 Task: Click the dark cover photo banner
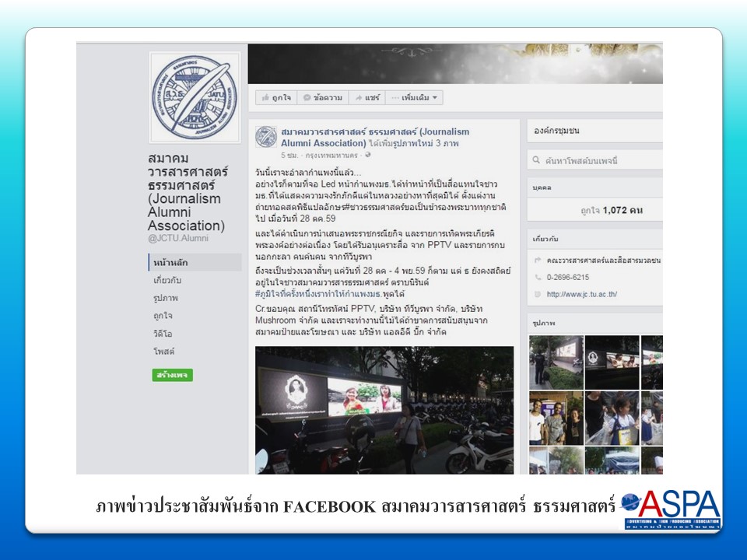(455, 64)
